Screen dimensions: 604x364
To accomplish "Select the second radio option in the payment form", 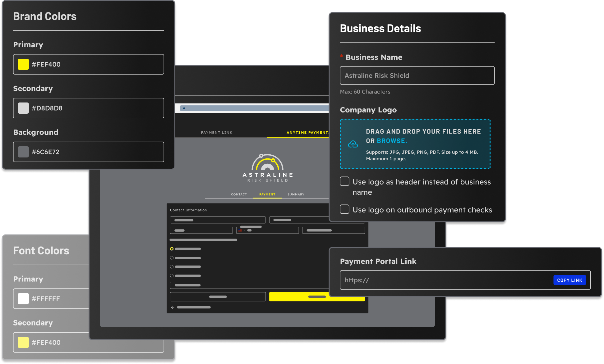I will point(172,258).
